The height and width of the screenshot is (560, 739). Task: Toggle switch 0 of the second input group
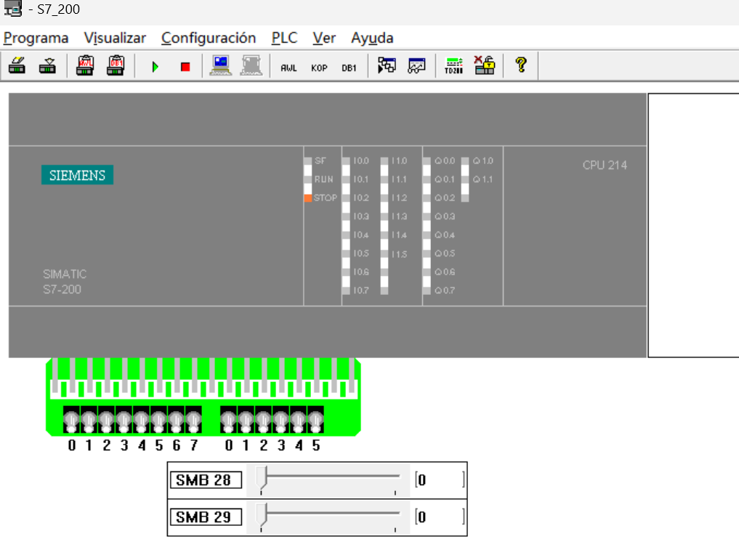[x=228, y=420]
